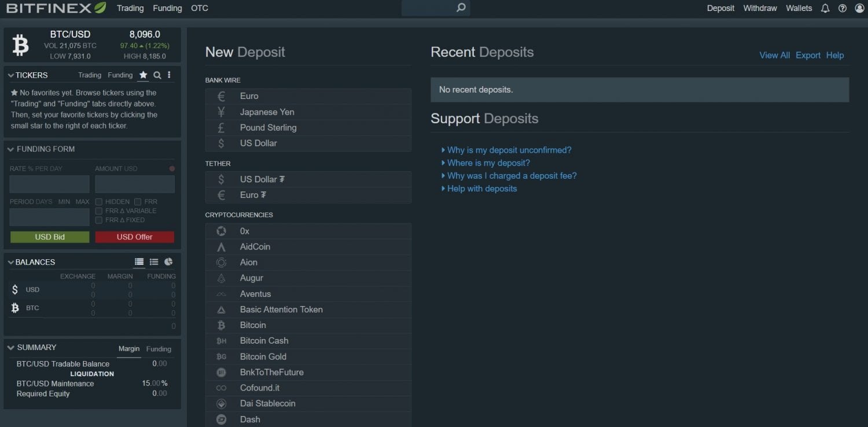Click the Dash coin icon
Viewport: 868px width, 427px height.
point(221,419)
